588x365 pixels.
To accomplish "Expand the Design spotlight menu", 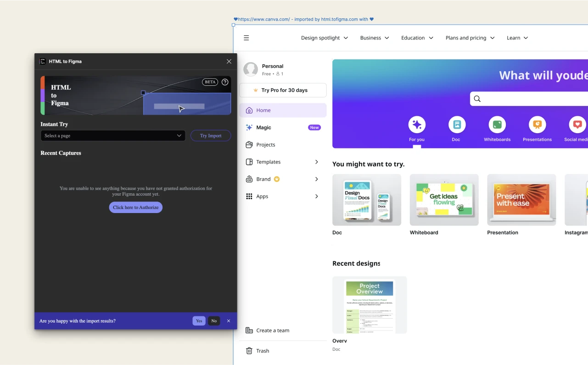I will click(325, 38).
